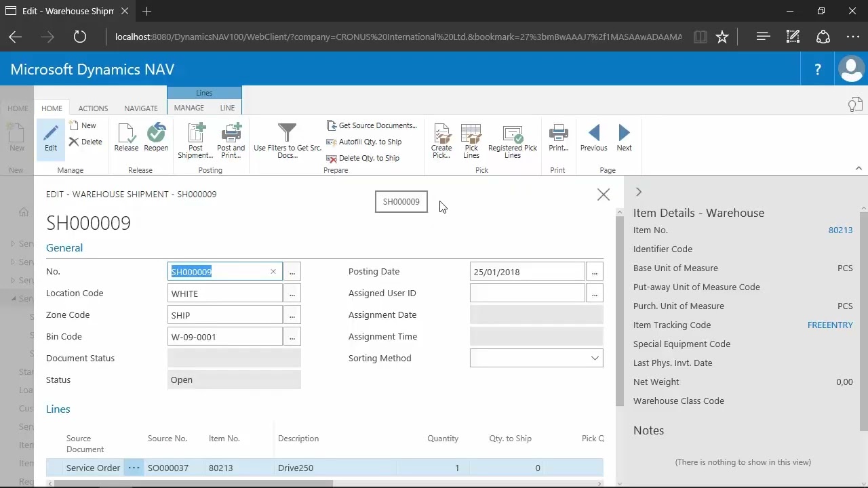The height and width of the screenshot is (488, 868).
Task: Open lookup for Bin Code
Action: (292, 337)
